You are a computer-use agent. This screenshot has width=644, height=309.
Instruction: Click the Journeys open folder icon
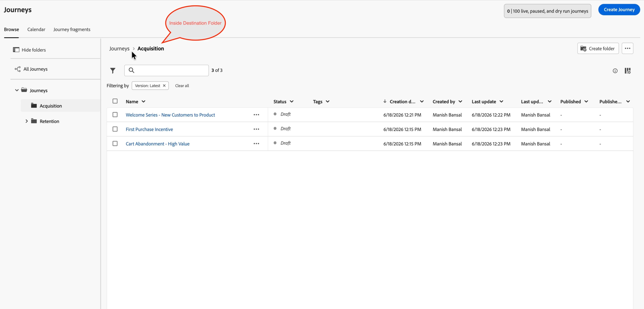tap(24, 90)
